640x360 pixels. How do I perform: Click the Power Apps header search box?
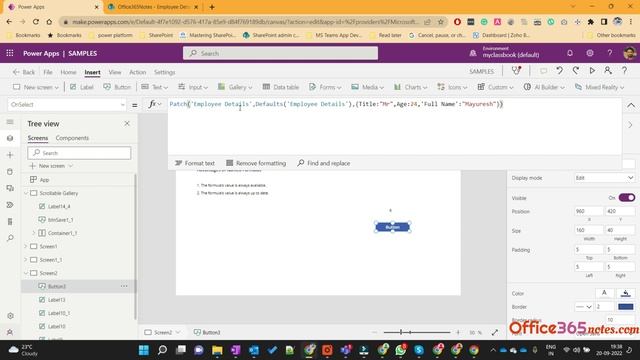click(280, 53)
